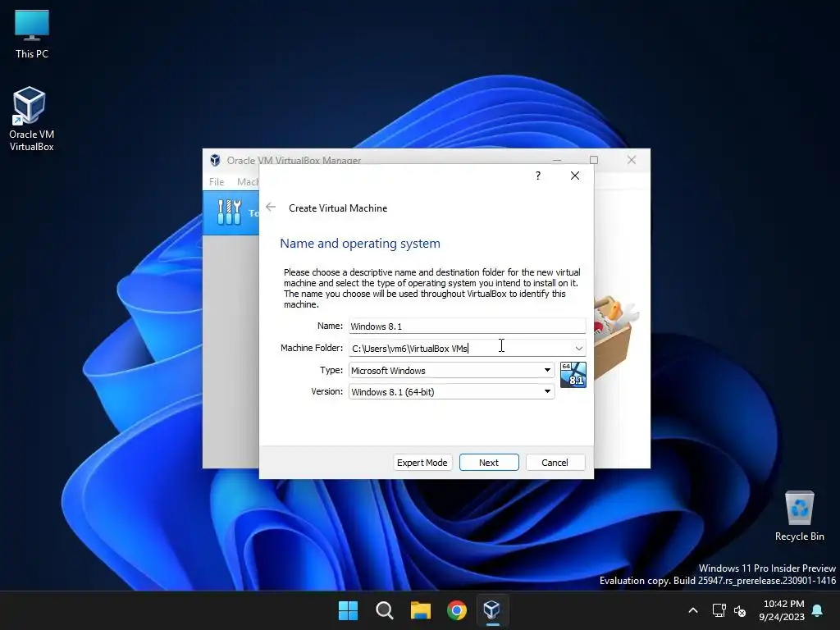
Task: Launch Google Chrome from taskbar
Action: (x=456, y=610)
